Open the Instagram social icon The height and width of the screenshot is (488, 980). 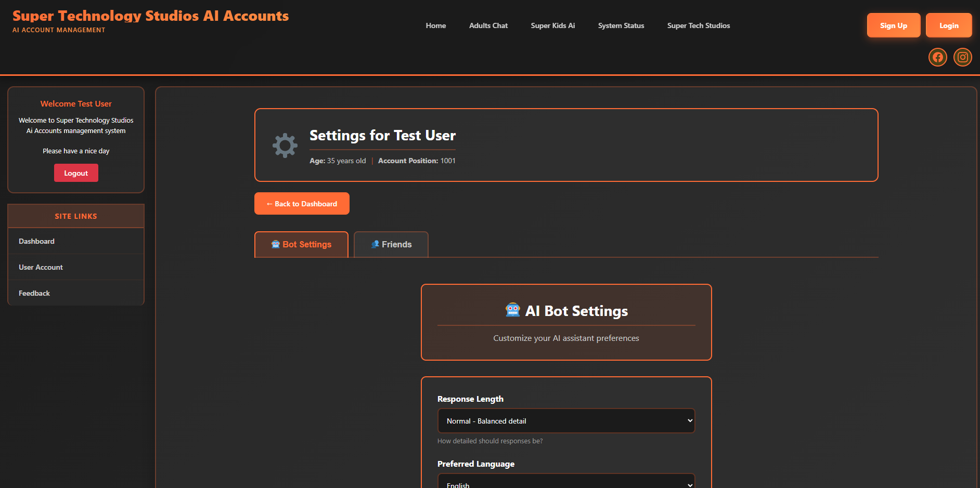(x=962, y=57)
